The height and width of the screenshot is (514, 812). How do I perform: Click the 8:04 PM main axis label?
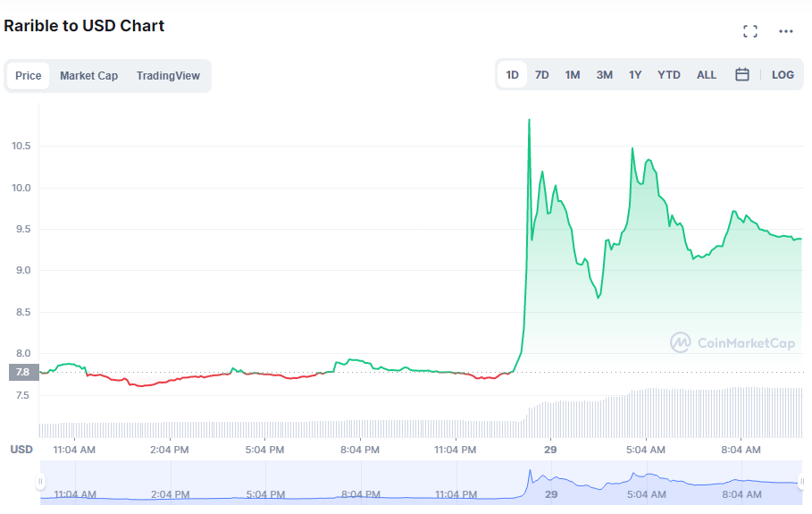click(x=360, y=450)
